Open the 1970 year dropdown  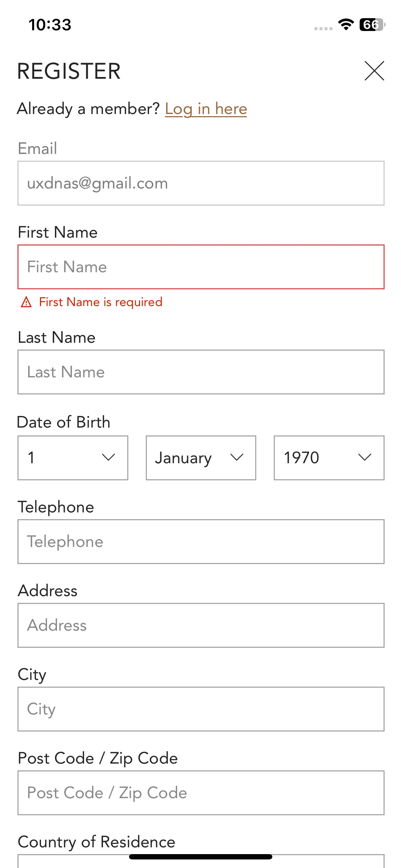(329, 458)
